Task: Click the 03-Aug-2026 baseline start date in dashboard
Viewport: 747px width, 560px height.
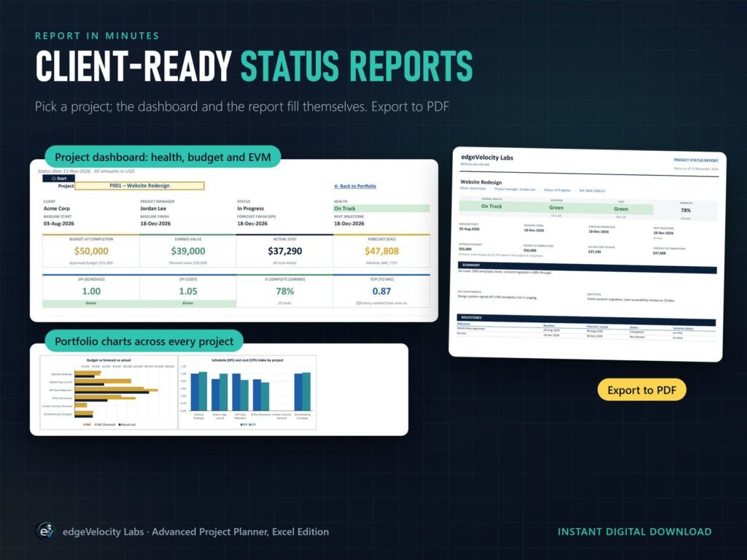Action: (58, 223)
